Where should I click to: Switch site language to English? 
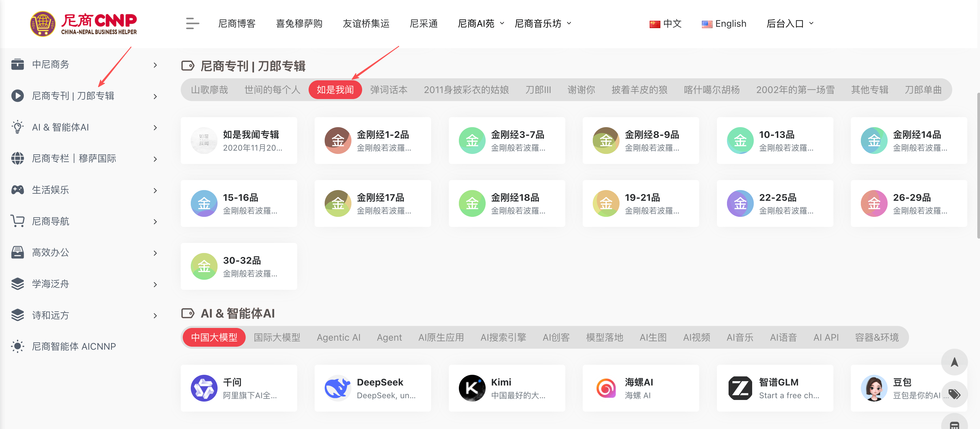pos(724,23)
